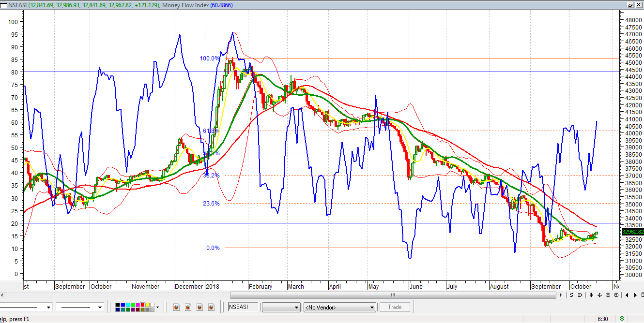
Task: Click the NSEASI symbol input field
Action: click(244, 307)
